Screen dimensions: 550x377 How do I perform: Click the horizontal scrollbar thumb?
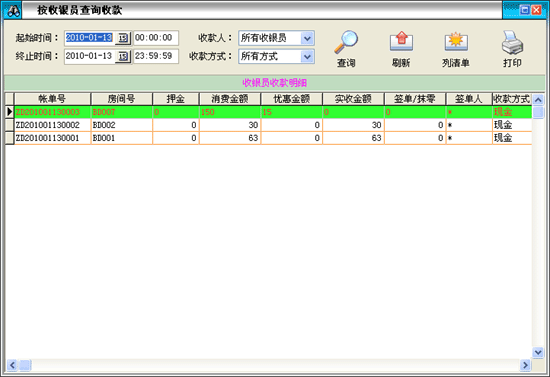click(25, 365)
